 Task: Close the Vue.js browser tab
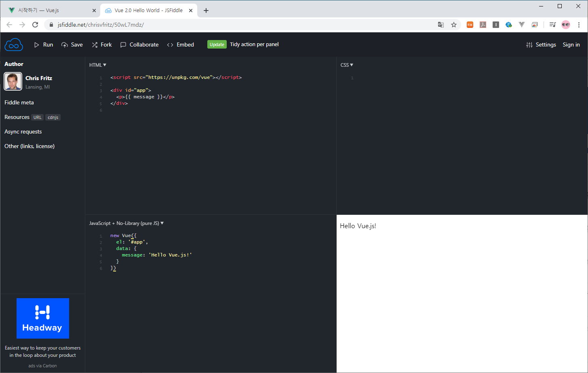click(x=94, y=11)
